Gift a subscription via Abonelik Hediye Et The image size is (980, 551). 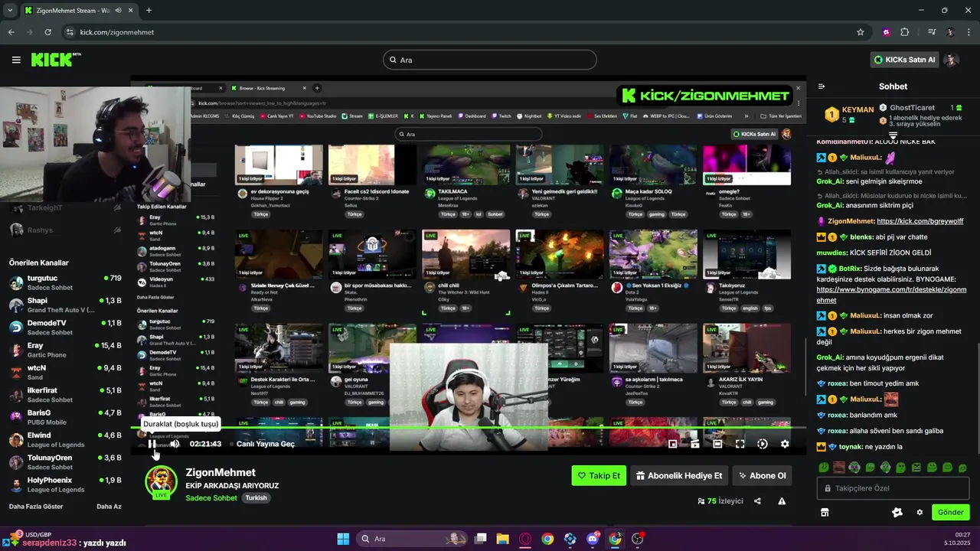[679, 475]
